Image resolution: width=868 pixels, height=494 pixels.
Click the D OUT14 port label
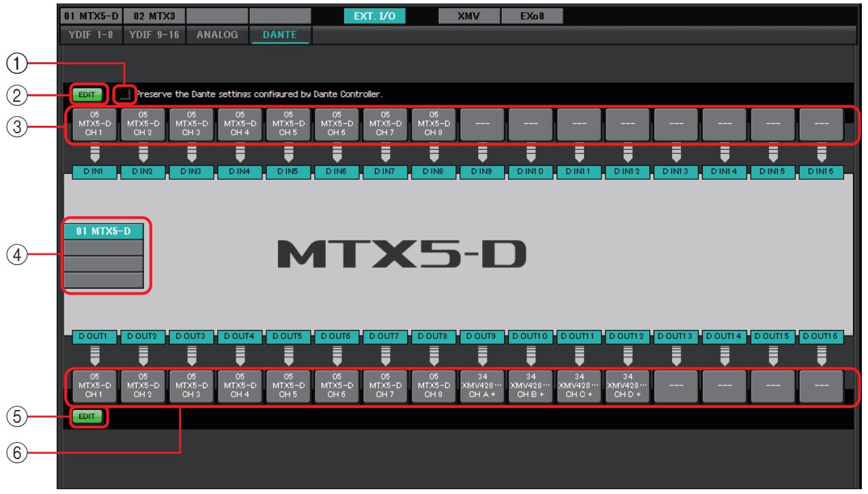(x=725, y=336)
